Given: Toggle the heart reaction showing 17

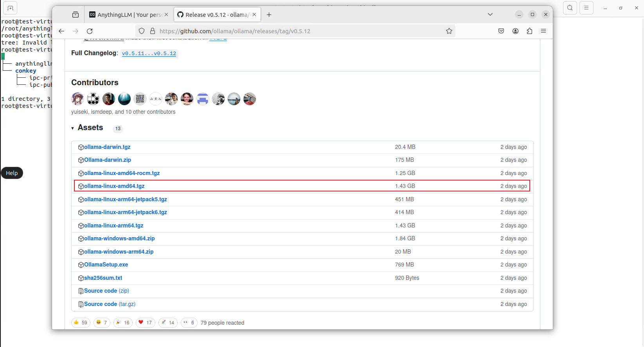Looking at the screenshot, I should [146, 322].
